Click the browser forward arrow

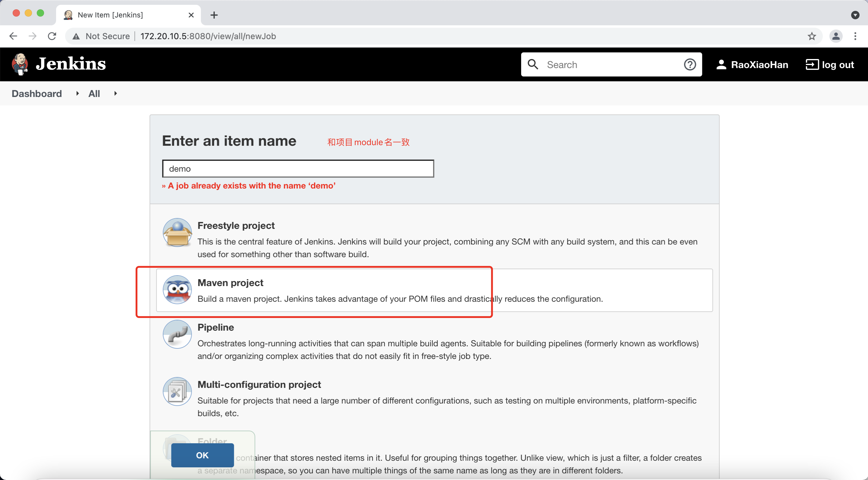point(33,36)
